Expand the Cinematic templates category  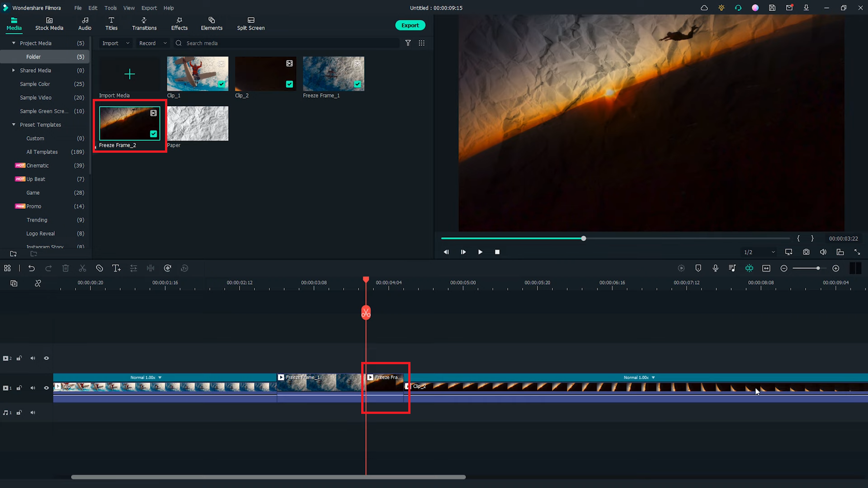(x=38, y=165)
